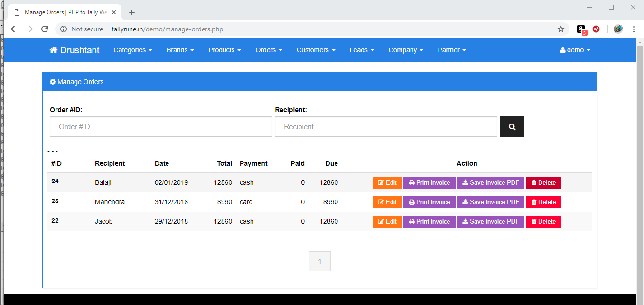Open the Chrome three-dot menu

pos(634,29)
